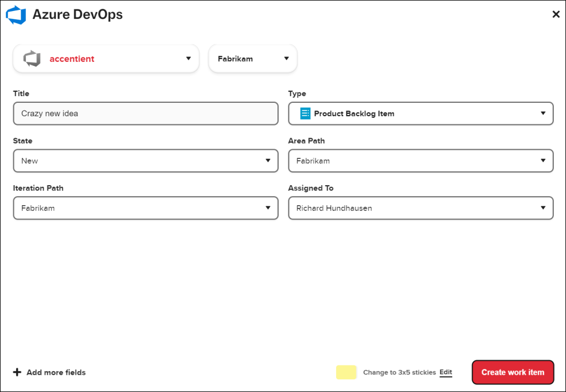Viewport: 566px width, 392px height.
Task: Open the Assigned To dropdown showing Richard Hundhausen
Action: tap(421, 208)
